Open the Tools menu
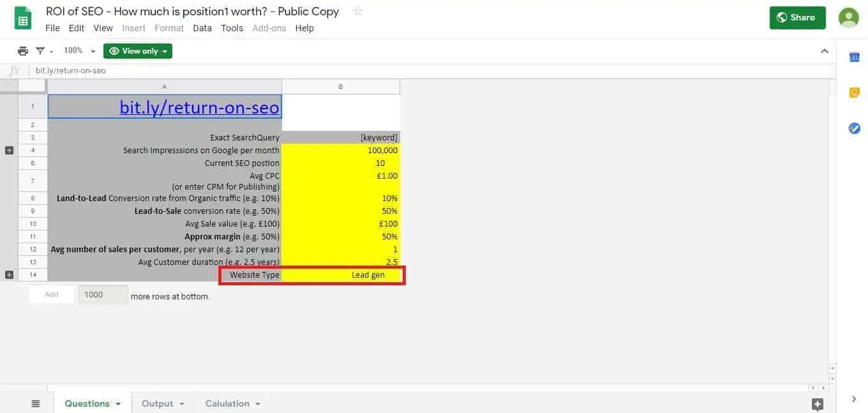The image size is (868, 413). (232, 28)
